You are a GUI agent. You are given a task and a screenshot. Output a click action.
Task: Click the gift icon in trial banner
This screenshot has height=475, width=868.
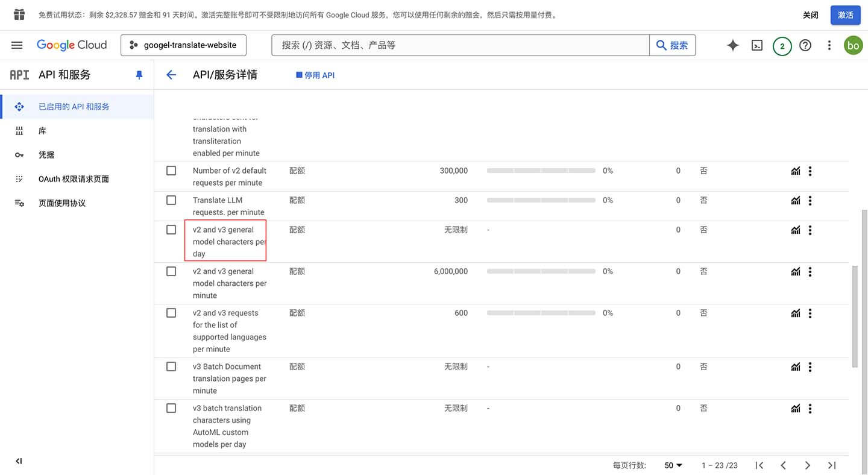point(19,15)
